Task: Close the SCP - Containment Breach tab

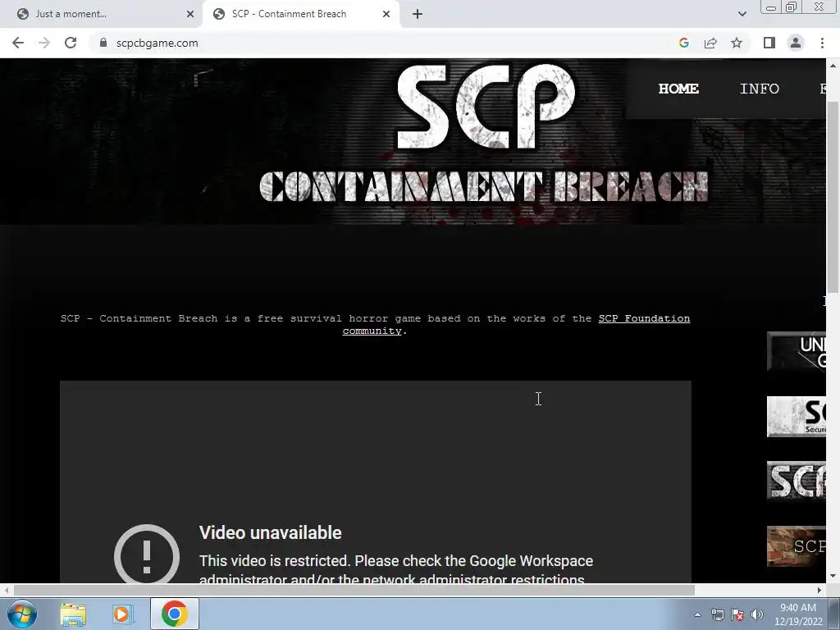Action: coord(386,14)
